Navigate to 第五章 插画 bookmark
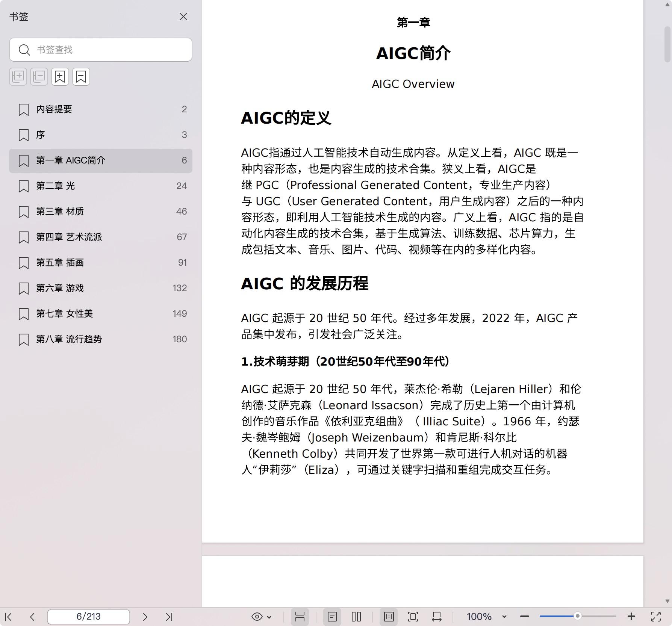This screenshot has height=626, width=672. tap(101, 263)
